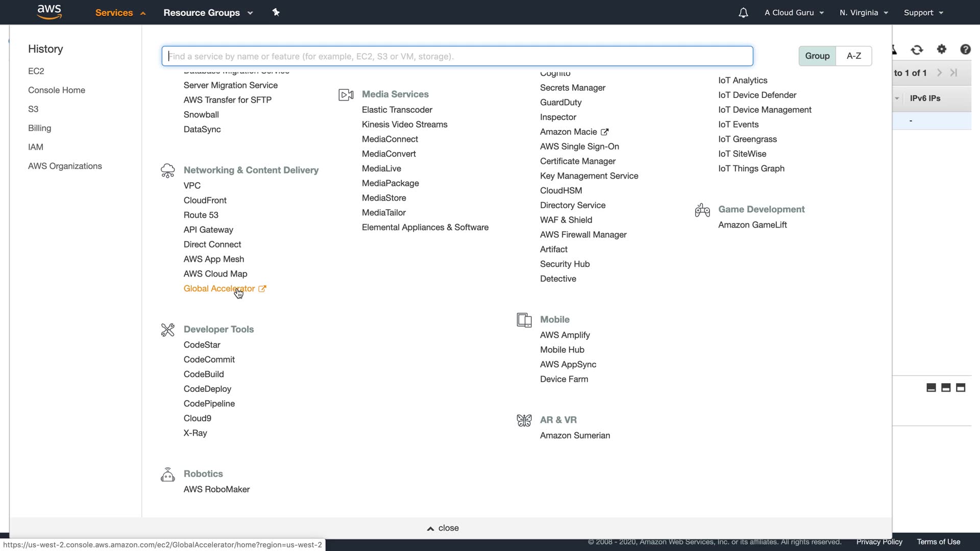Image resolution: width=980 pixels, height=551 pixels.
Task: Open the notifications bell
Action: (743, 13)
